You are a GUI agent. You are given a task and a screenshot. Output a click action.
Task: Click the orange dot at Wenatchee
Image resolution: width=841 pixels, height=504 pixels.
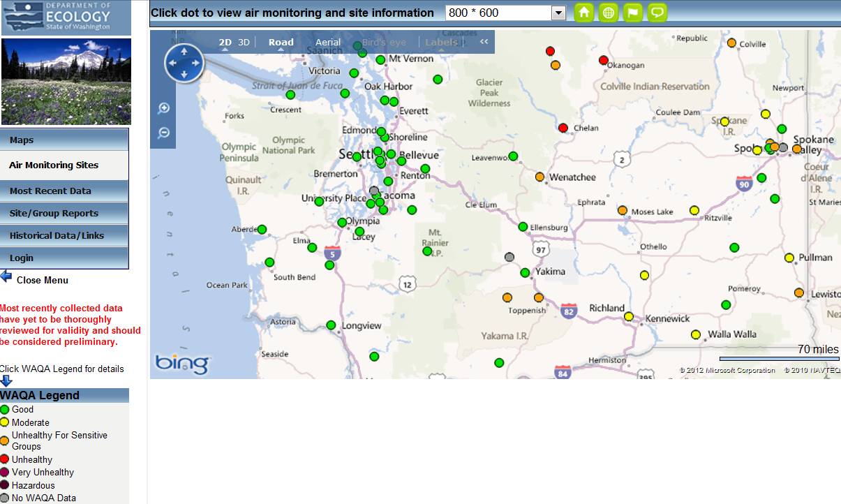539,177
